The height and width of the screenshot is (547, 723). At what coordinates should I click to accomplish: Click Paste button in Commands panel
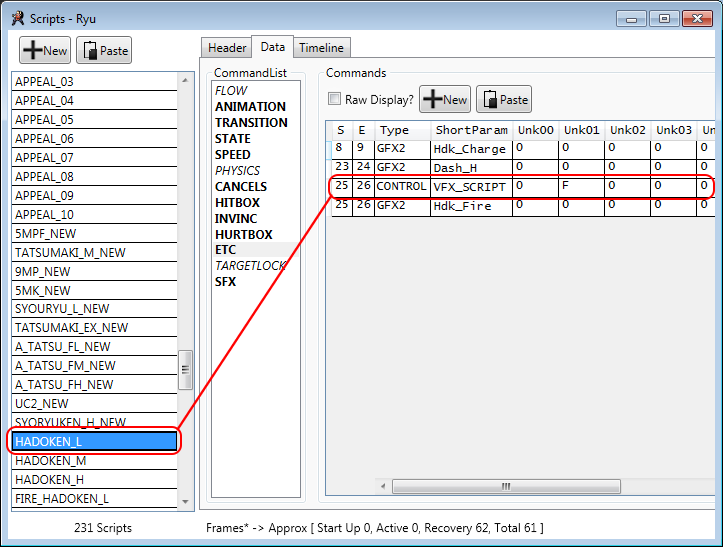tap(504, 100)
